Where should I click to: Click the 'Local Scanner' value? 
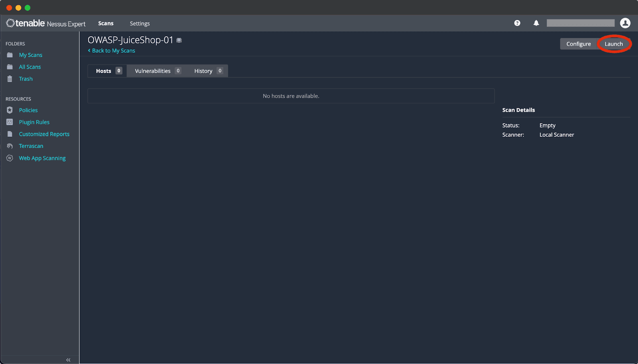[x=557, y=135]
